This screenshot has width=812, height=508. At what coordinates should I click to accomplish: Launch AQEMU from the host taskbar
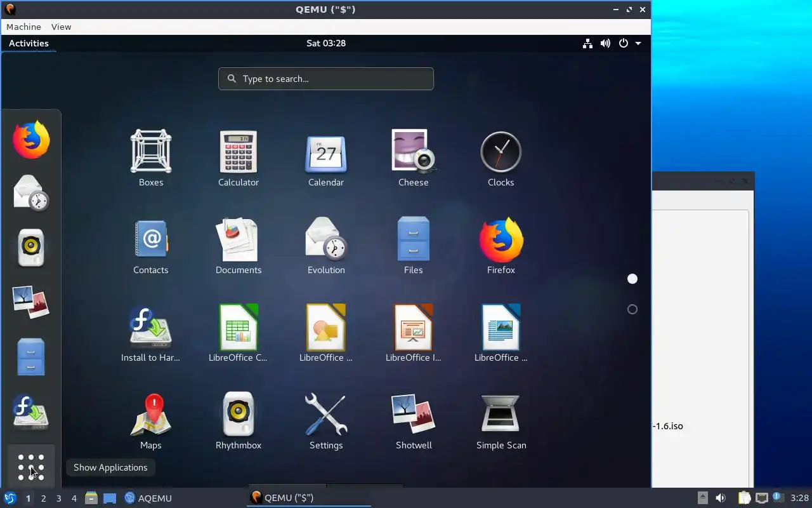[148, 498]
